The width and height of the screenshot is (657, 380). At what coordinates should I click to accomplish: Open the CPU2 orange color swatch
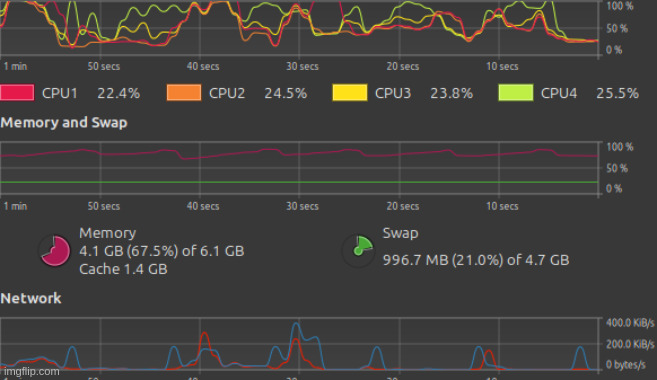pyautogui.click(x=184, y=93)
